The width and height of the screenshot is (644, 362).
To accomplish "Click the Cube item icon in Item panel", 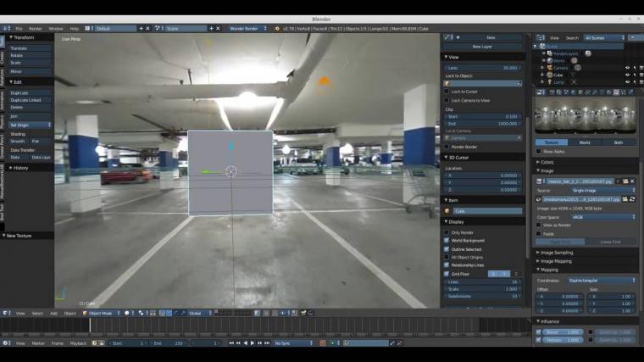I will point(447,211).
